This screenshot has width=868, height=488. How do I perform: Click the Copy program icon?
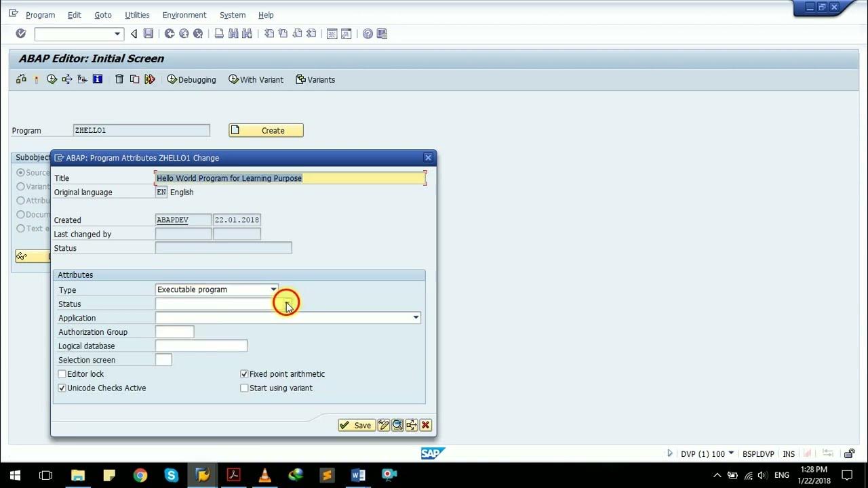(134, 79)
